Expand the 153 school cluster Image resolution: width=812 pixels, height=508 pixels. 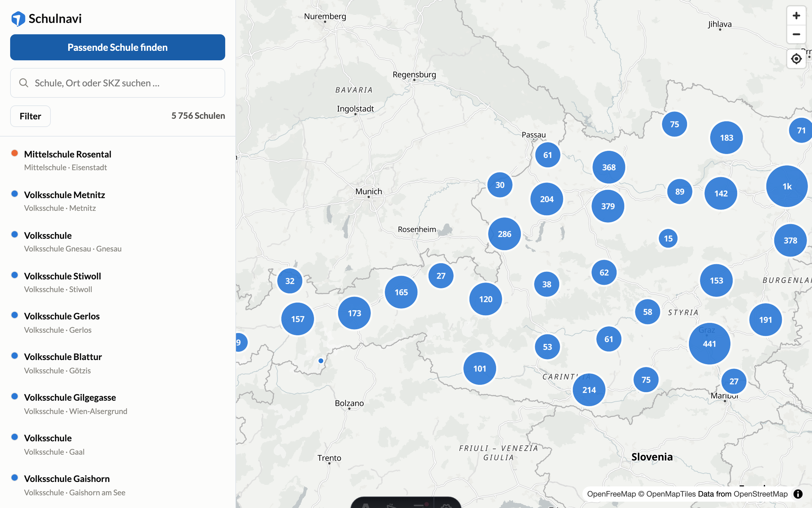coord(717,281)
